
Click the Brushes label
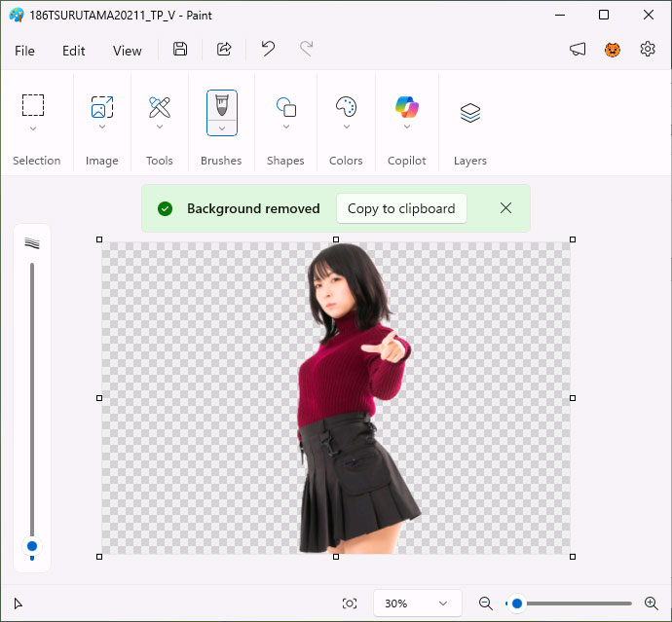pos(221,161)
